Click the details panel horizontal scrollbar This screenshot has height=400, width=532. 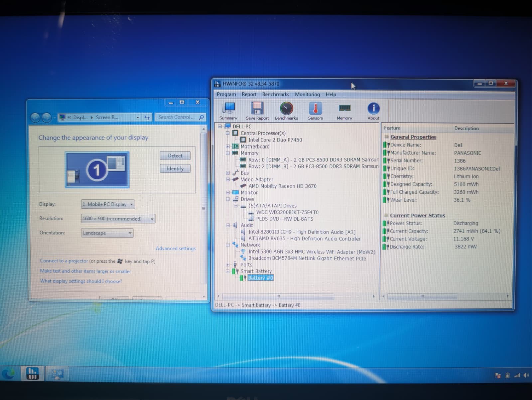(x=422, y=296)
